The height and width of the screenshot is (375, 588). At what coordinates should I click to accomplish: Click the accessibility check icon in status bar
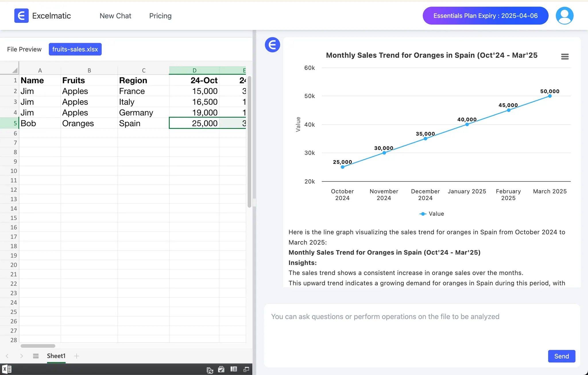[x=221, y=370]
